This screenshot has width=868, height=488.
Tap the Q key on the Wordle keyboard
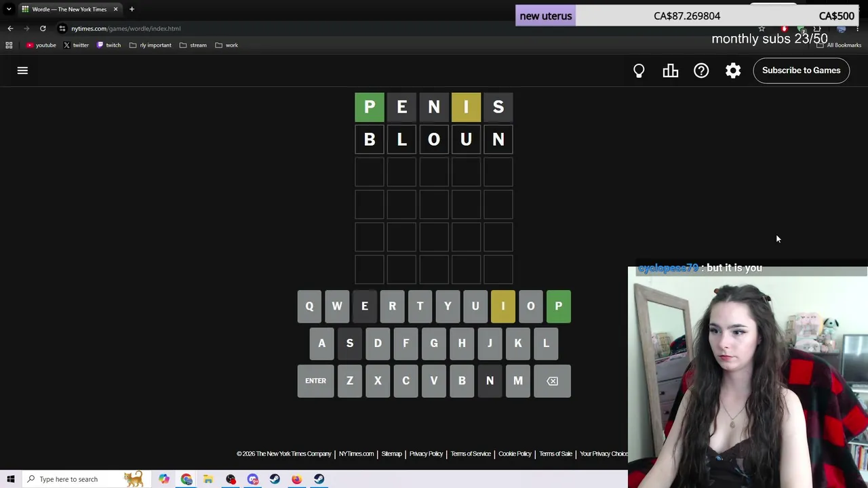coord(309,306)
